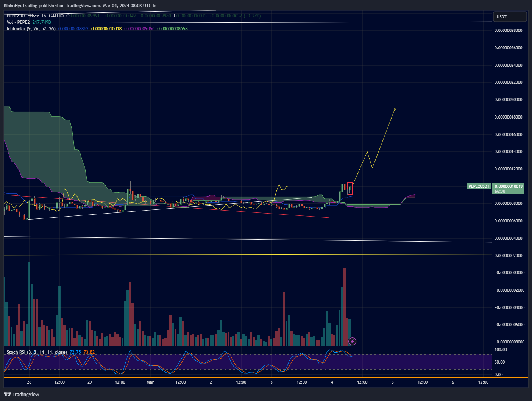Click the Stoch RSI K value 72.75
The image size is (532, 401).
[x=75, y=352]
